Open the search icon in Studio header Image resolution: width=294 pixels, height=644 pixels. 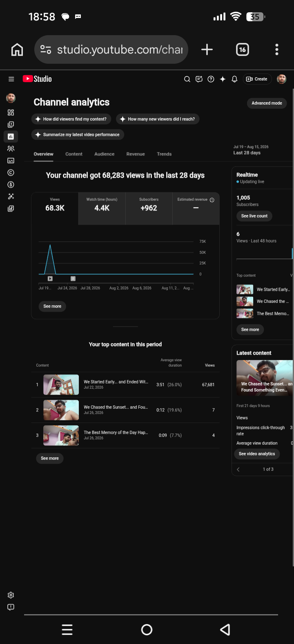(x=187, y=79)
